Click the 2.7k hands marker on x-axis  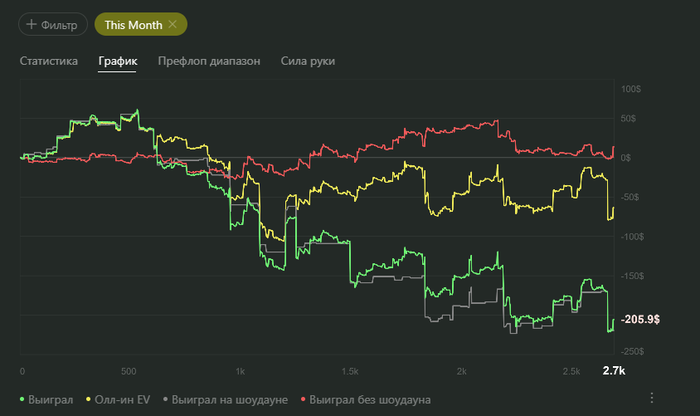[614, 370]
